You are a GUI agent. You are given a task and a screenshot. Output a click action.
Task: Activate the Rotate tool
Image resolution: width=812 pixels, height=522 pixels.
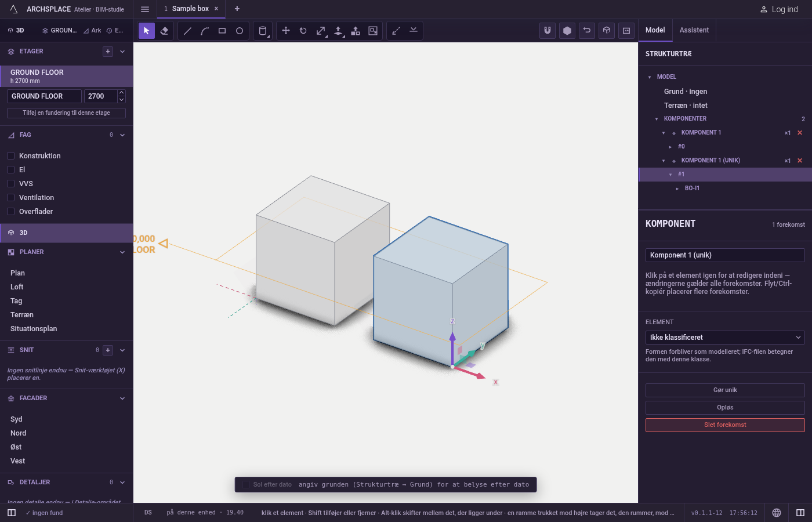coord(303,31)
